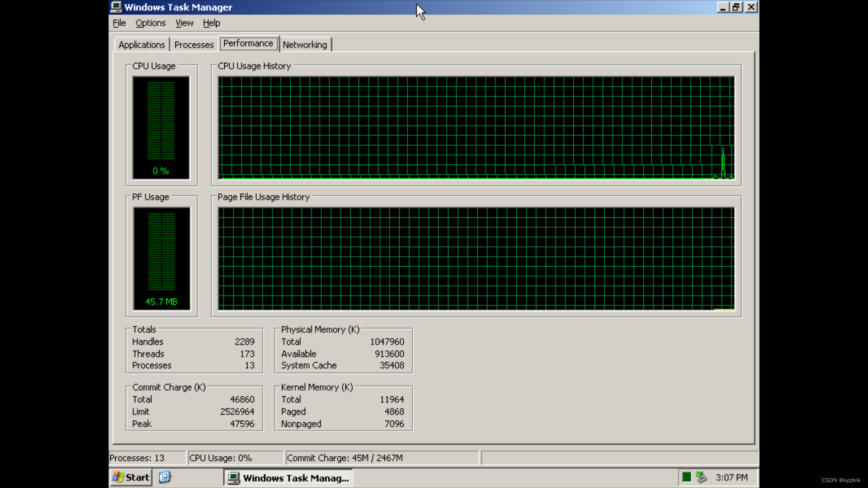The width and height of the screenshot is (868, 488).
Task: Click the Handles label in Totals
Action: point(148,342)
